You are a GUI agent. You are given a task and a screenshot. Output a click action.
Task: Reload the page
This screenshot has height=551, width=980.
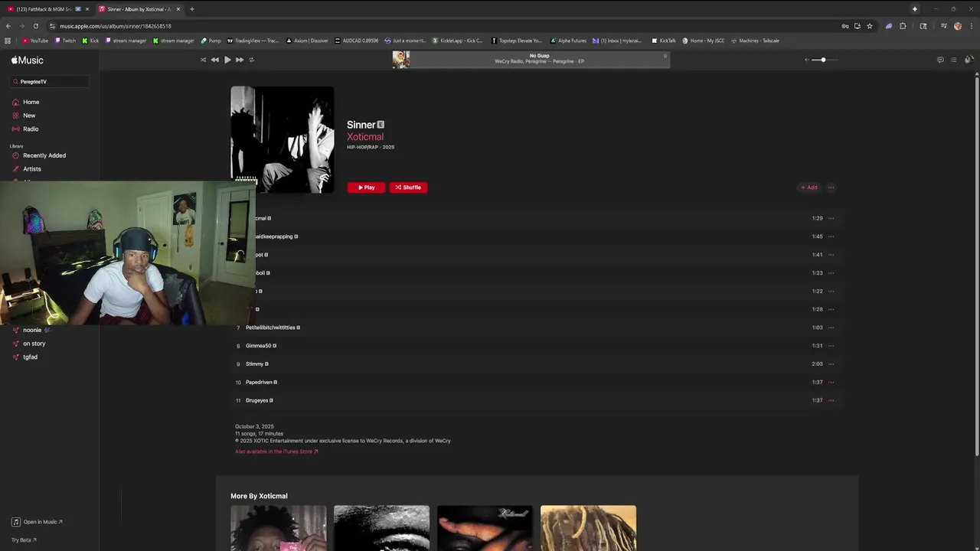tap(35, 26)
